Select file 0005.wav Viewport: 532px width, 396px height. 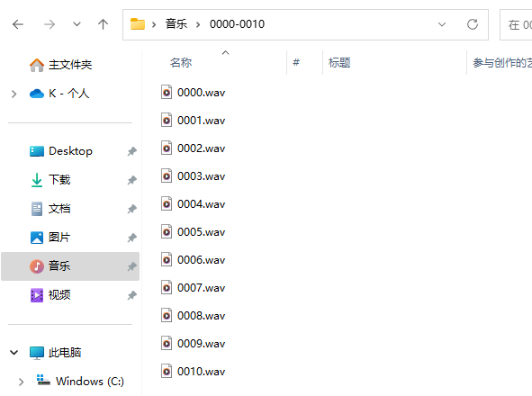click(202, 232)
